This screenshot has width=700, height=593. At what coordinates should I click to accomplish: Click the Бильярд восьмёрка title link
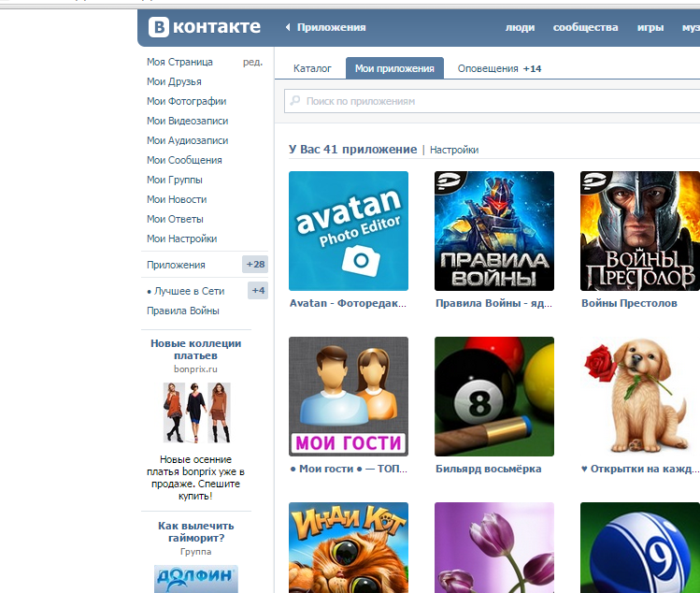(489, 469)
